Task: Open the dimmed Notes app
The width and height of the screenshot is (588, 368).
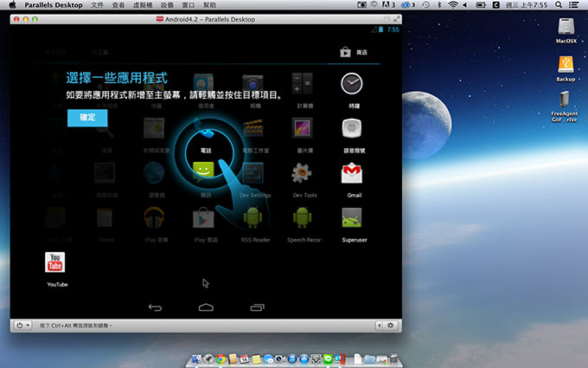Action: 105,217
